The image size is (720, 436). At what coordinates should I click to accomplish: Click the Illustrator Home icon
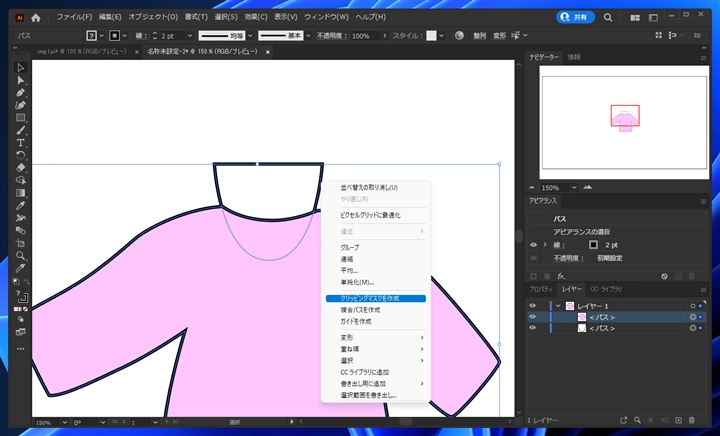pyautogui.click(x=36, y=17)
